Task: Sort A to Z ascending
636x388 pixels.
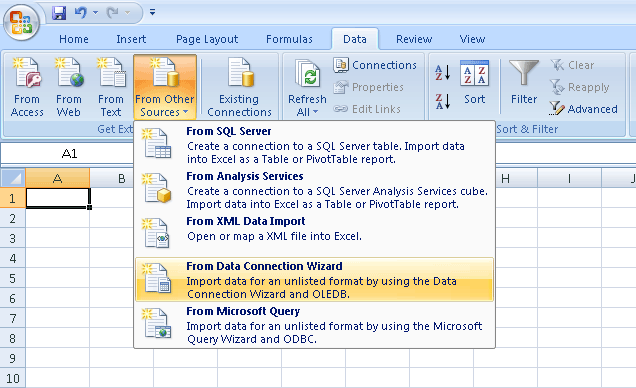Action: tap(443, 73)
